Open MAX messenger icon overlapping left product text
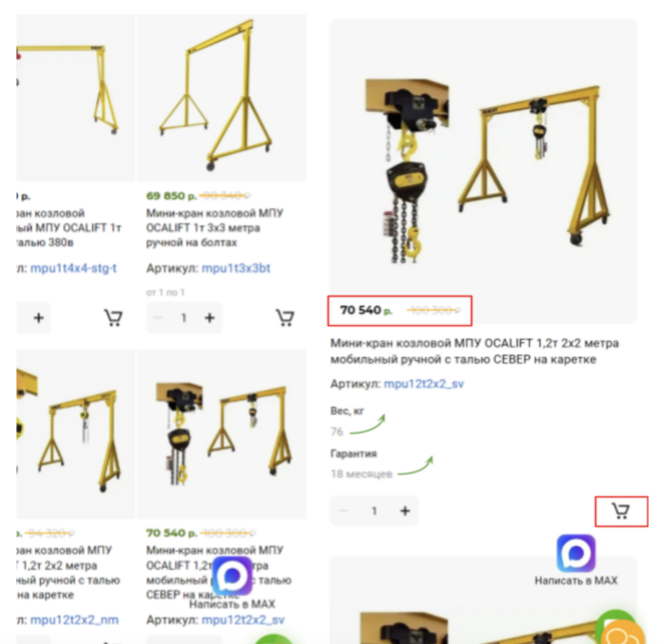Screen dimensions: 657x644 [232, 576]
